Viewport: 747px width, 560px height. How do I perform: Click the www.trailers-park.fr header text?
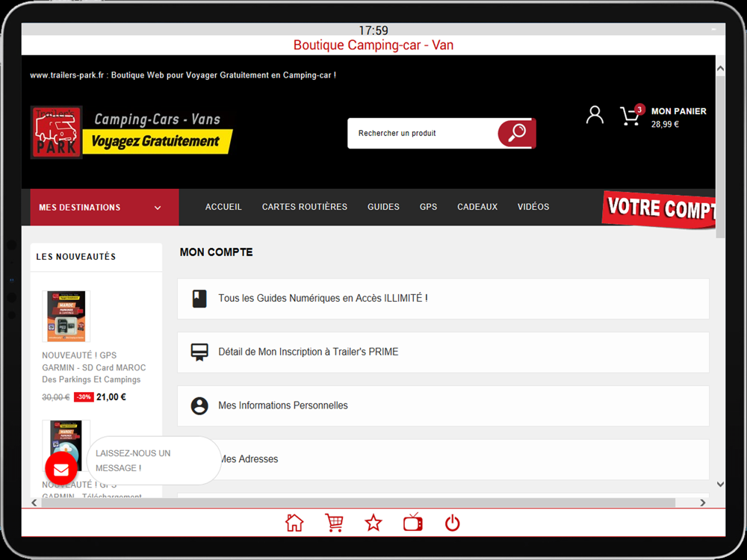click(x=183, y=75)
